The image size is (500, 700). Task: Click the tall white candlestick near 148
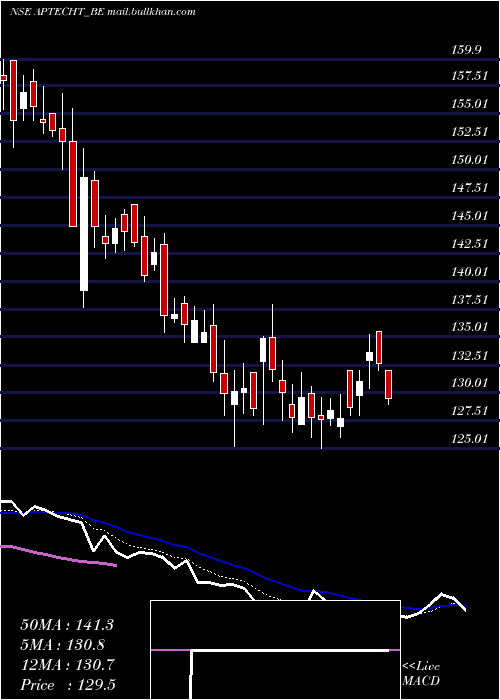84,234
